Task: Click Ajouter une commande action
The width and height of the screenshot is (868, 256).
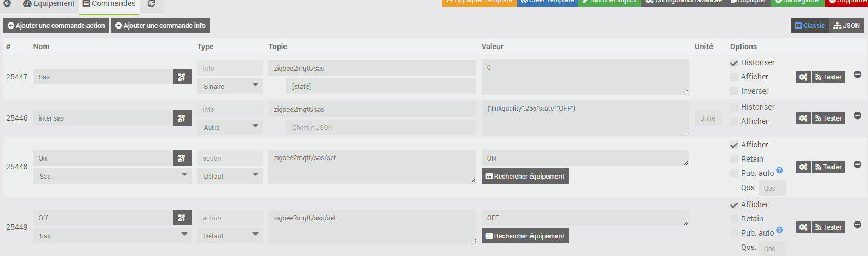Action: (x=56, y=26)
